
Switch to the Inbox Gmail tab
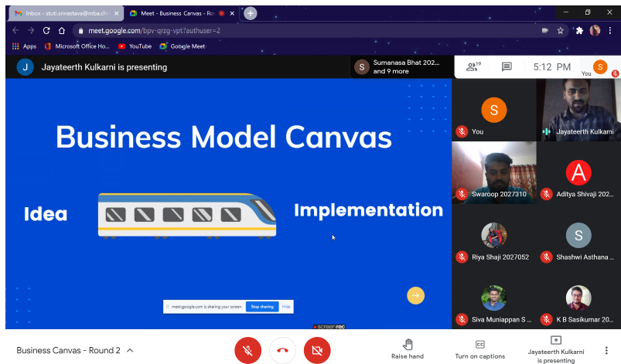click(62, 13)
